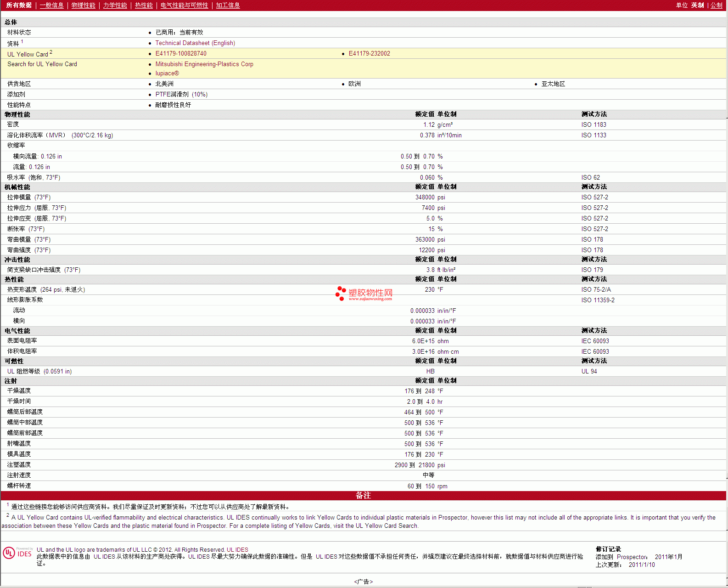728x588 pixels.
Task: Click the Iupiace® brand link
Action: tap(167, 73)
